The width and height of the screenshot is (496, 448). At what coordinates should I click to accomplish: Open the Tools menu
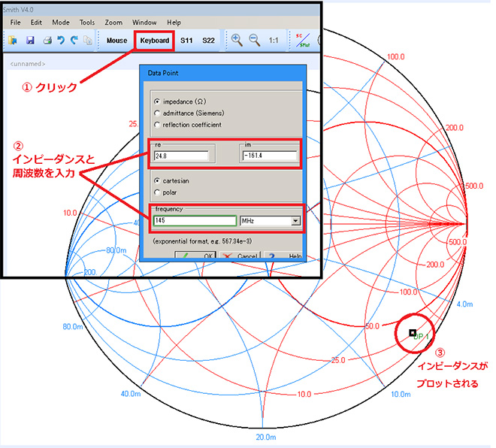[x=87, y=23]
